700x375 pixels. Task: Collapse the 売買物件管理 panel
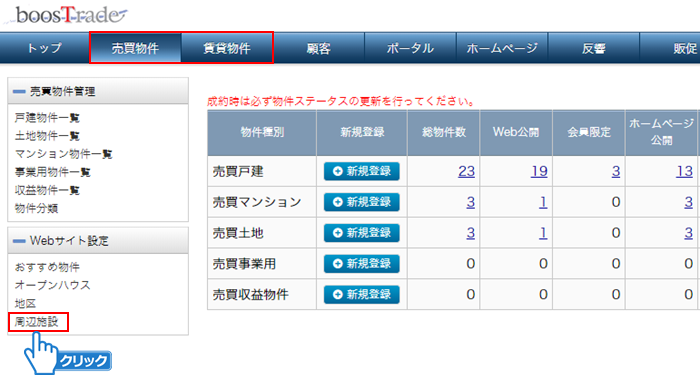click(98, 91)
